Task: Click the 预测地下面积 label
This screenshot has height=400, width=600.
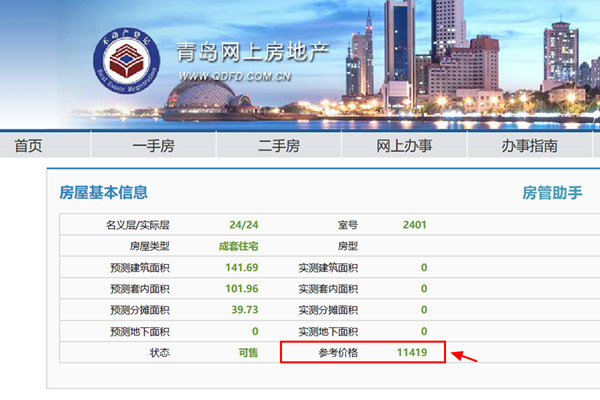Action: pyautogui.click(x=140, y=331)
